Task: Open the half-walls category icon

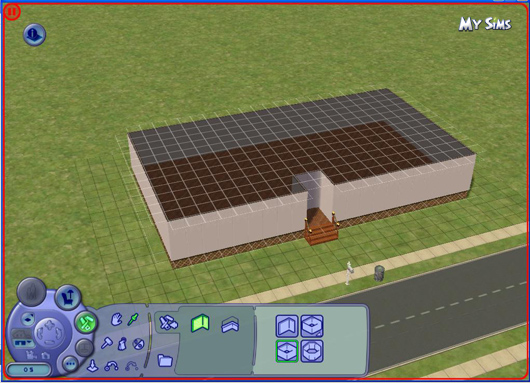Action: (x=230, y=325)
